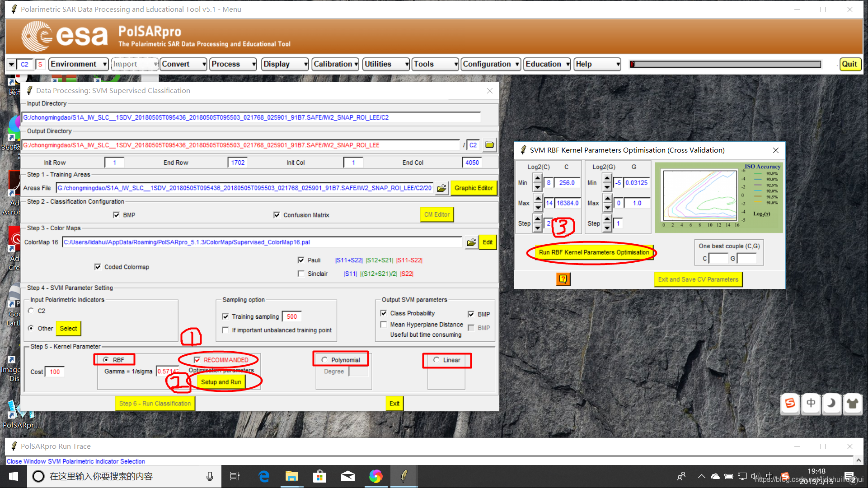Open Help menu
The image size is (868, 488).
point(597,64)
